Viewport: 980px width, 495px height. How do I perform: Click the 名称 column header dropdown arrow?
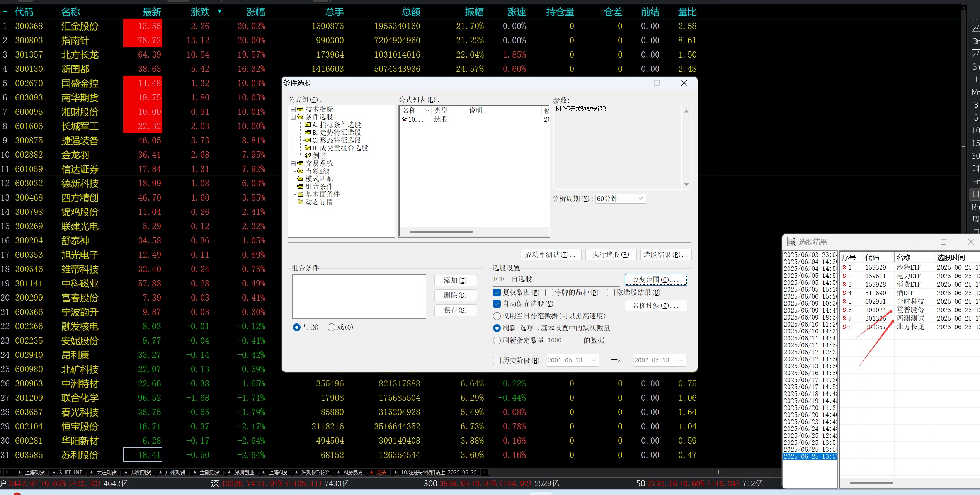tap(427, 111)
